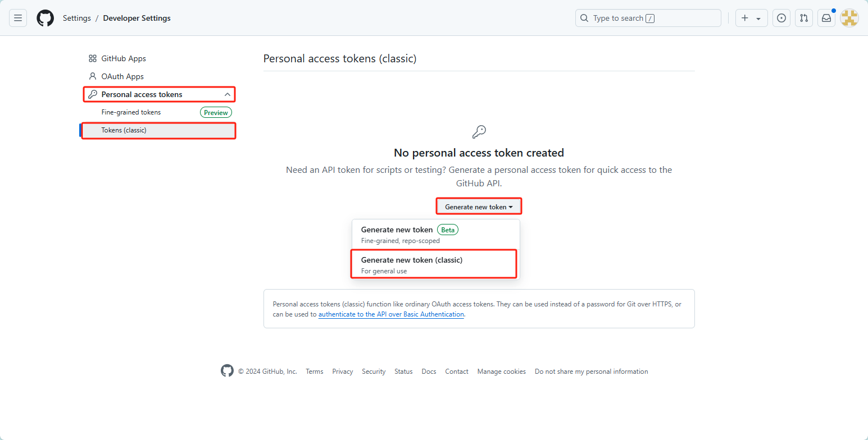
Task: Open the issues icon in header
Action: click(x=781, y=18)
